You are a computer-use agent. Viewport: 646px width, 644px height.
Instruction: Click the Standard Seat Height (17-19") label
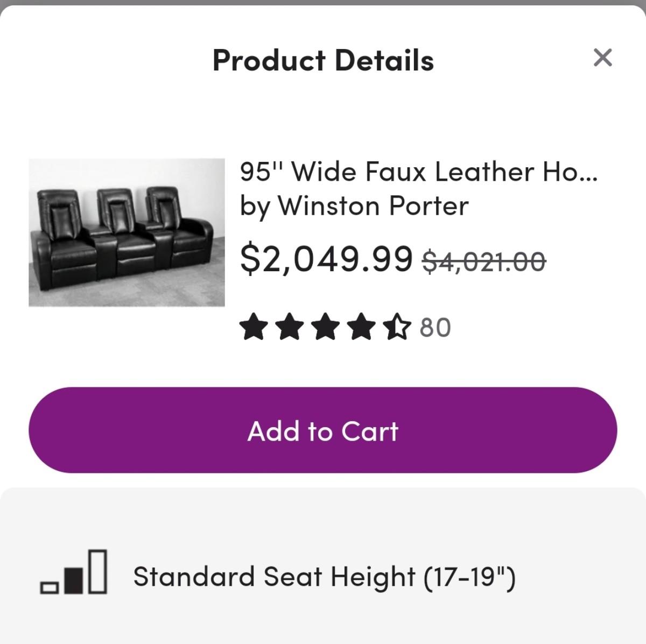coord(324,577)
